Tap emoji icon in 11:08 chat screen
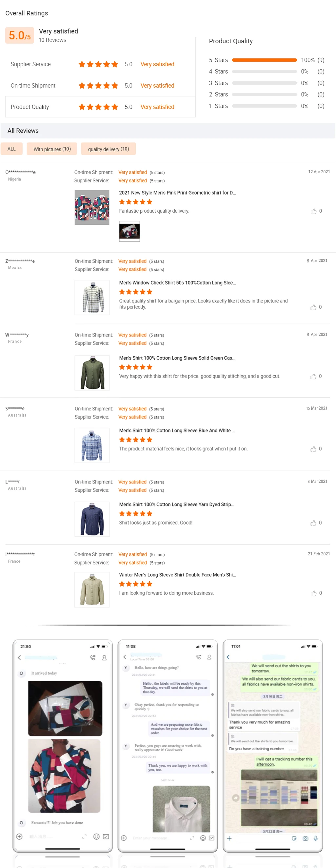The image size is (336, 868). point(203,838)
